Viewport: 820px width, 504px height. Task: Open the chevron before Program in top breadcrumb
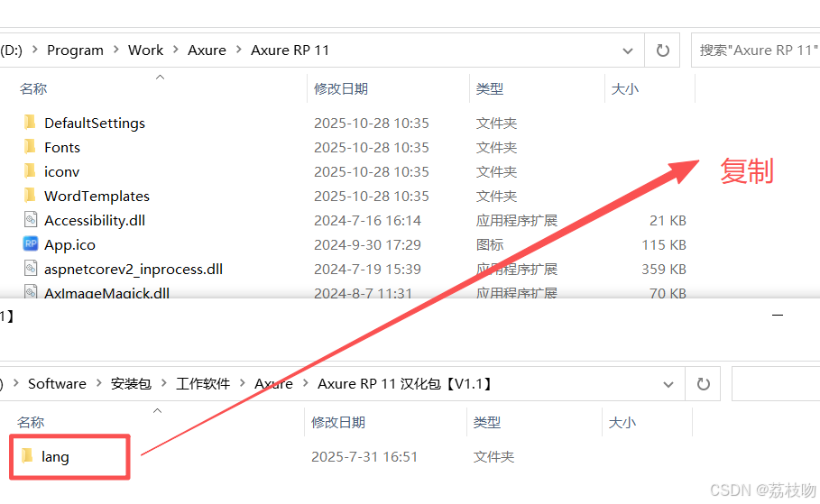point(35,50)
